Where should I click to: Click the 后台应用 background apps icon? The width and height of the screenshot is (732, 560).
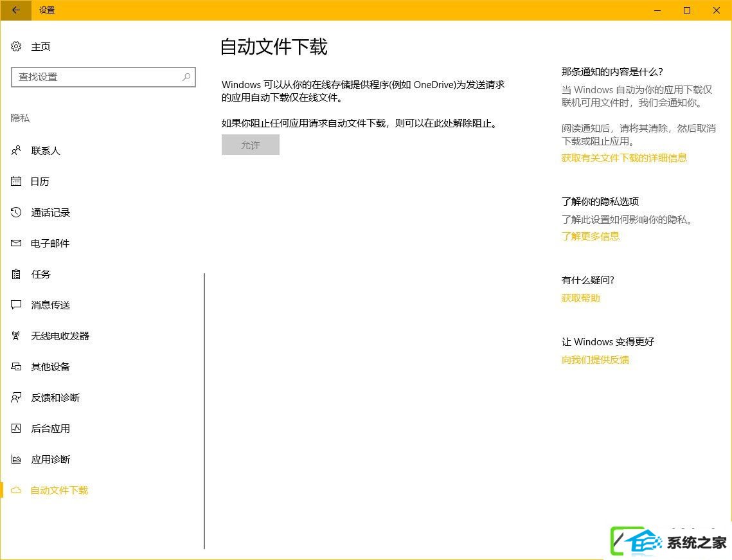click(x=16, y=428)
